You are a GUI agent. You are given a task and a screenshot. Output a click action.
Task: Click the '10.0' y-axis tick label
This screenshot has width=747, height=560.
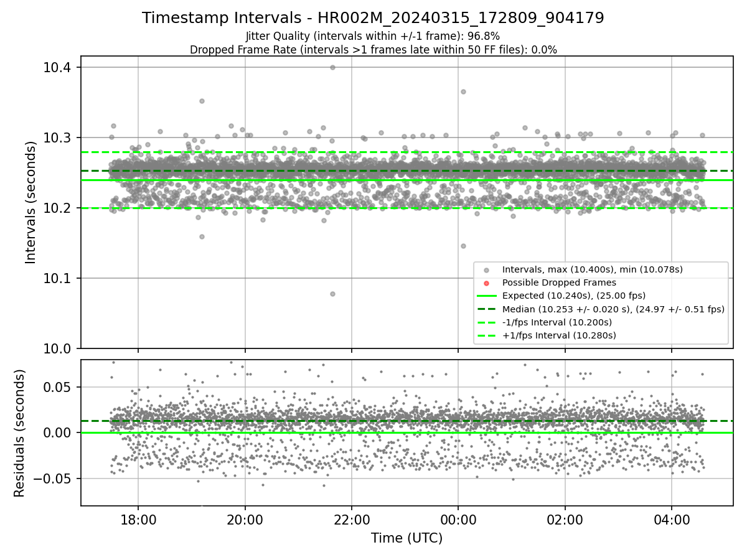(x=57, y=348)
